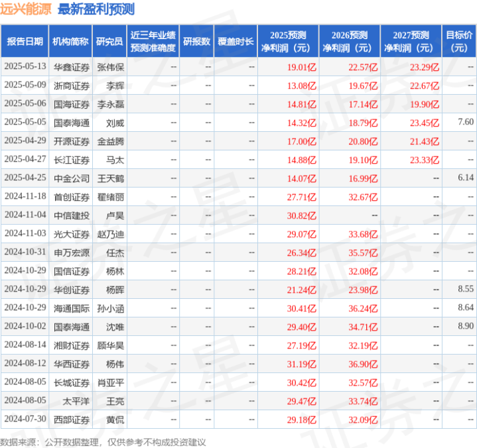
Task: Click analyst name 顾华昊
Action: (x=111, y=345)
